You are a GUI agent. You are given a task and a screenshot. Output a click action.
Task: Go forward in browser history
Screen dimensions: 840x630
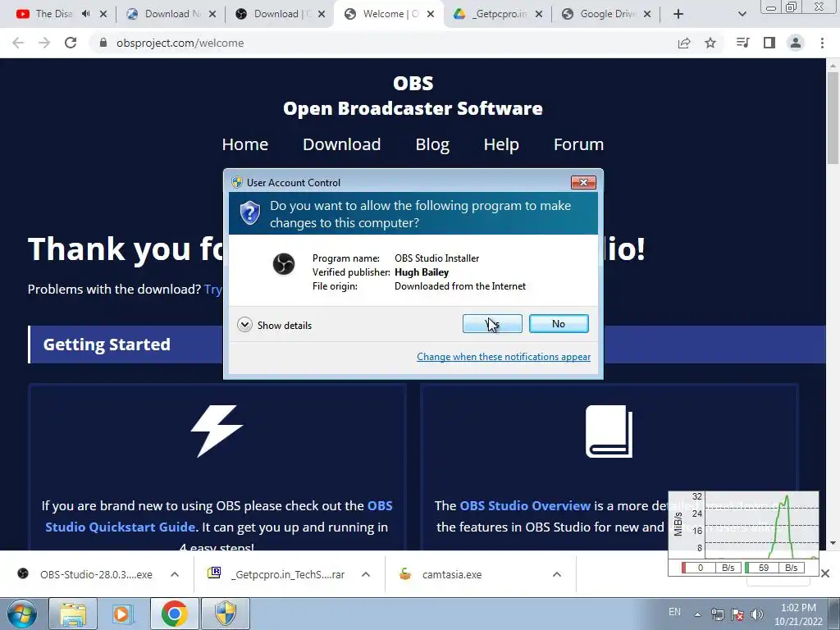[x=44, y=43]
